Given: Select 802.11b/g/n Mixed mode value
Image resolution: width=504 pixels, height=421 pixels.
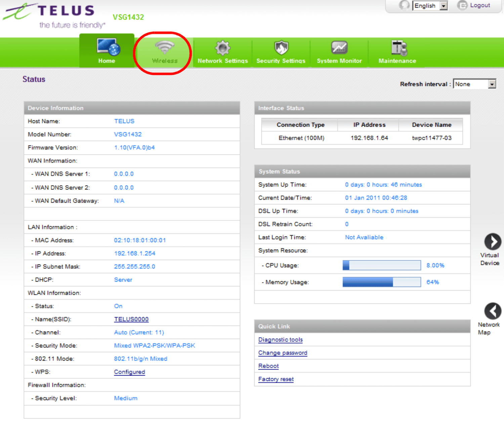Looking at the screenshot, I should 141,359.
